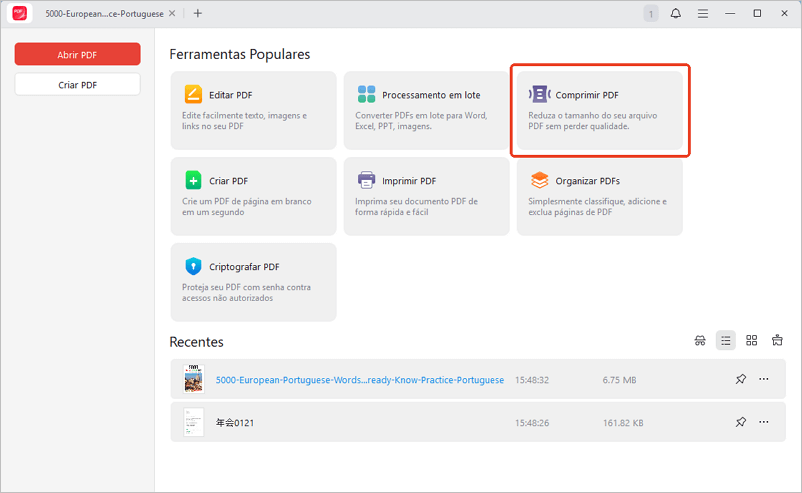This screenshot has width=802, height=493.
Task: Click the 6.75 MB file size value
Action: (619, 380)
